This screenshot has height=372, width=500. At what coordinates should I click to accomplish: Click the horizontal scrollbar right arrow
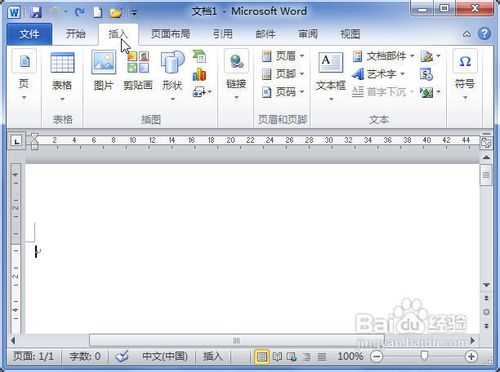pyautogui.click(x=473, y=341)
